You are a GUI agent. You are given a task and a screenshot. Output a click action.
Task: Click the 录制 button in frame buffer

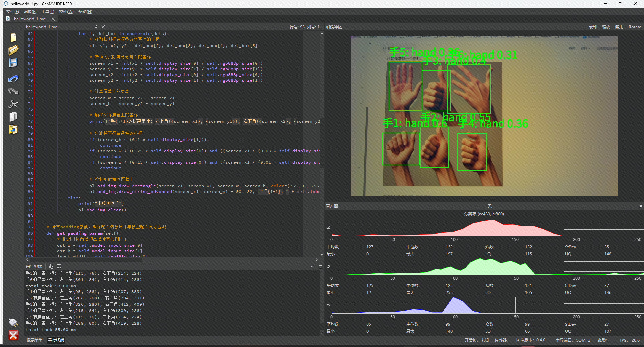click(x=592, y=27)
